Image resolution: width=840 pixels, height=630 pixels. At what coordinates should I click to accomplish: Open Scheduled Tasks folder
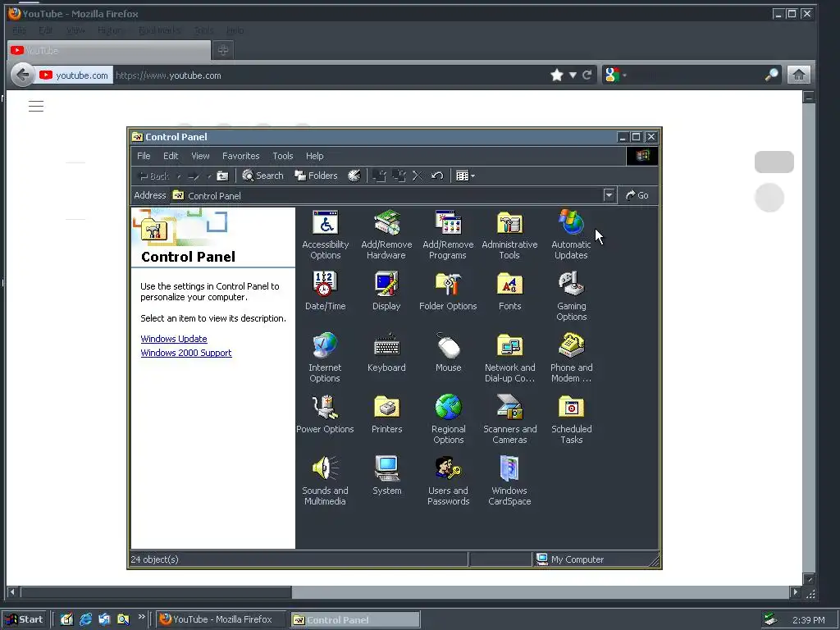pyautogui.click(x=571, y=419)
